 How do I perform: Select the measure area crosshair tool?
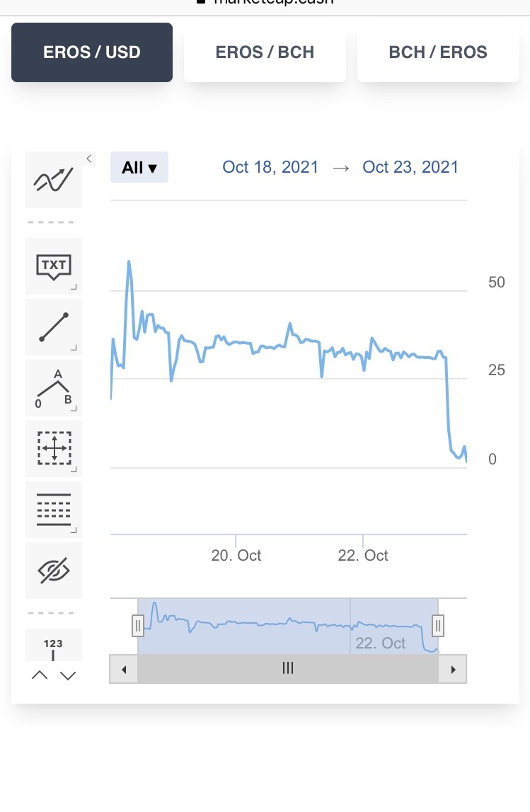54,448
